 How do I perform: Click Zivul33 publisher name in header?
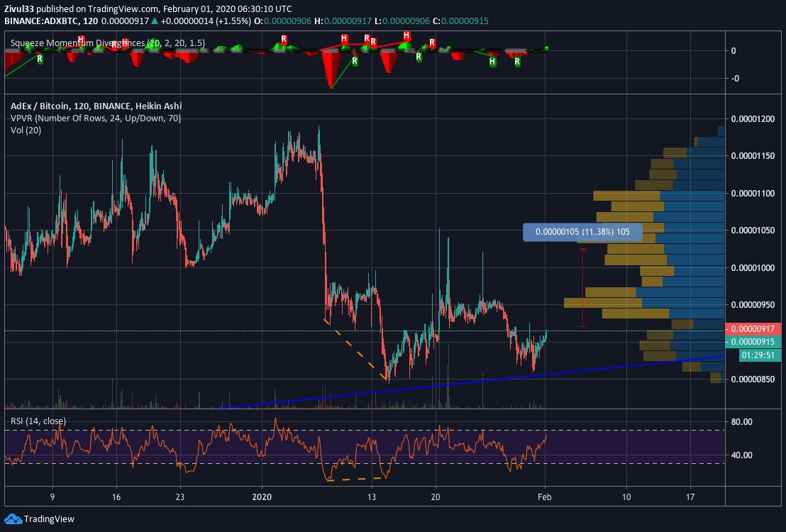20,9
